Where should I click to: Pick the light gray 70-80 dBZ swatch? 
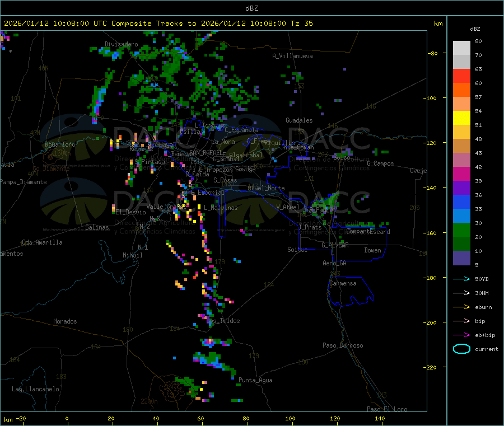point(461,48)
